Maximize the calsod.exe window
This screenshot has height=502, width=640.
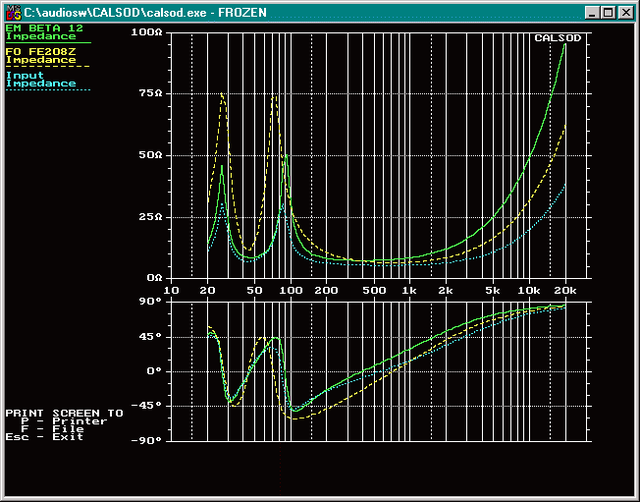(x=608, y=13)
